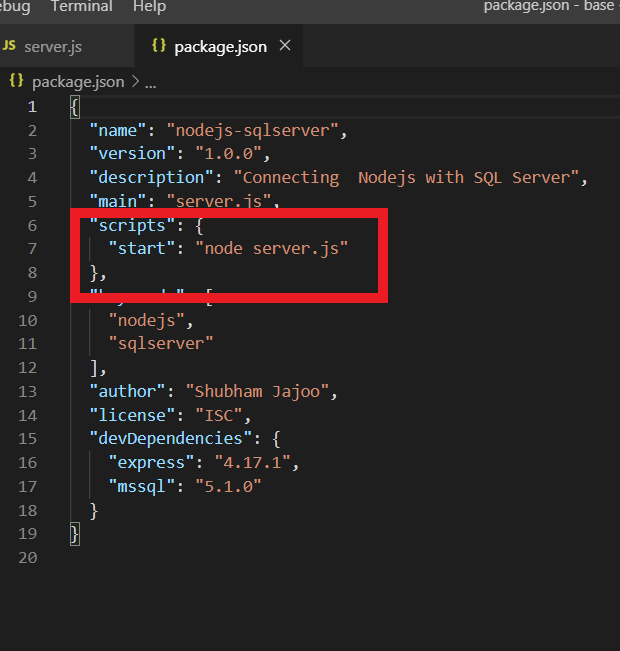Image resolution: width=620 pixels, height=651 pixels.
Task: Click the "main" key on line 5
Action: (x=118, y=201)
